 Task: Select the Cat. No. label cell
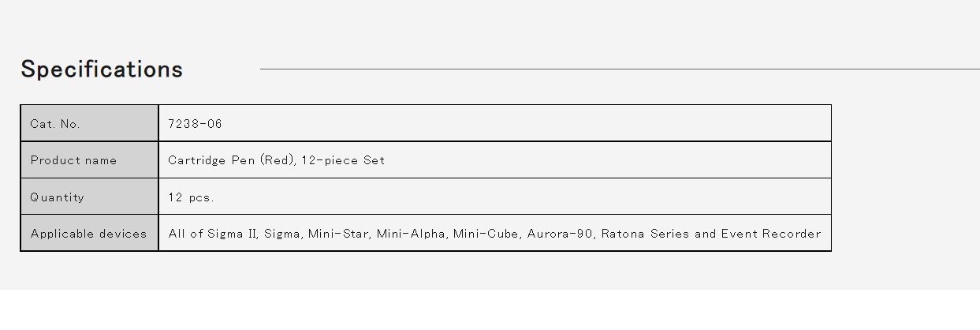pos(89,123)
